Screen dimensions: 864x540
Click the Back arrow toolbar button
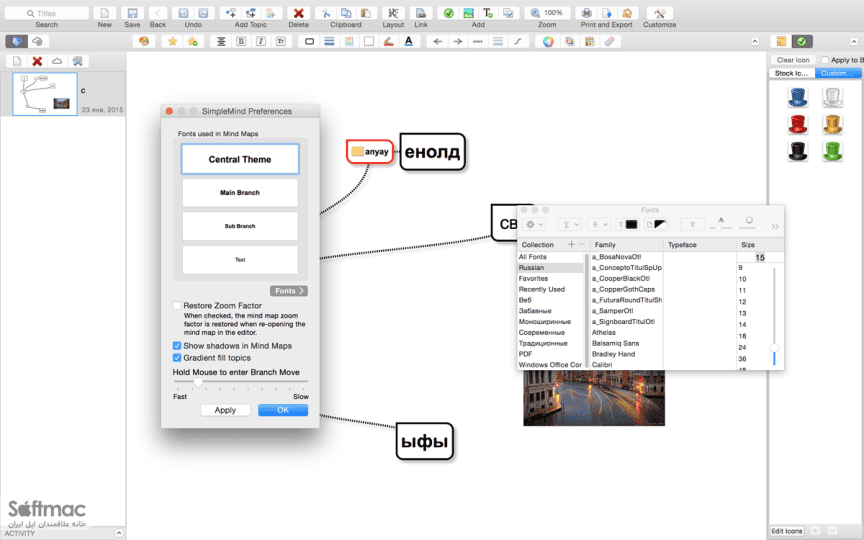click(x=158, y=13)
